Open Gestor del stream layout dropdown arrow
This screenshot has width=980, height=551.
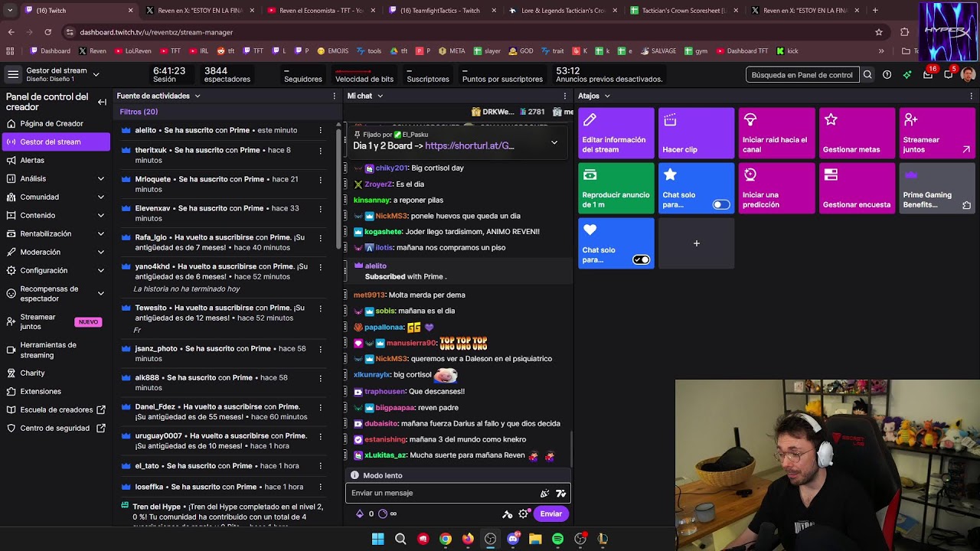(96, 74)
